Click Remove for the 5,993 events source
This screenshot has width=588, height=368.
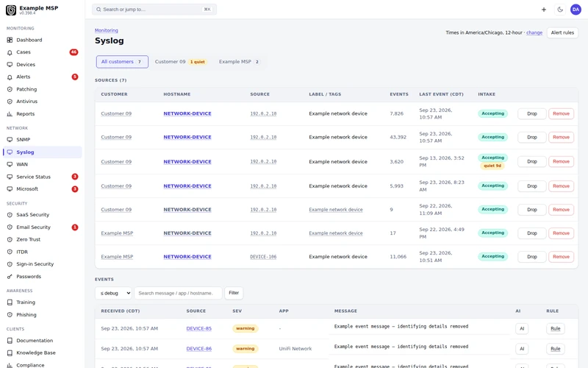[x=561, y=186]
